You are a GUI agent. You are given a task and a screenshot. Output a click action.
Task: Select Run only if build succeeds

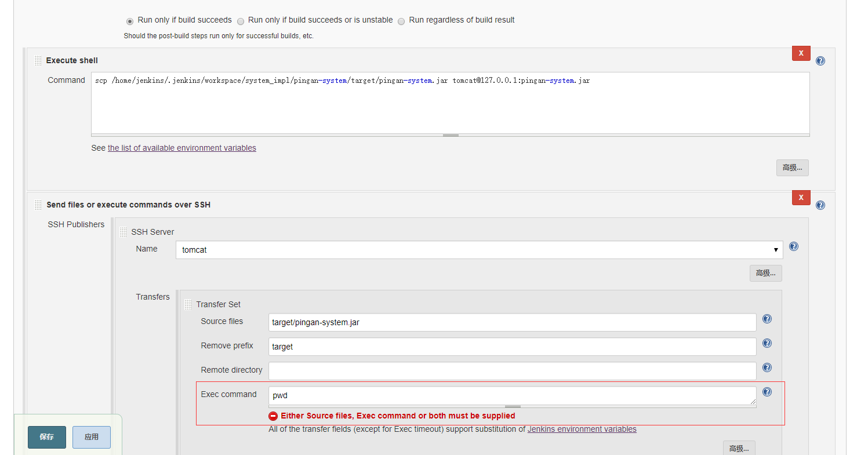(x=130, y=21)
